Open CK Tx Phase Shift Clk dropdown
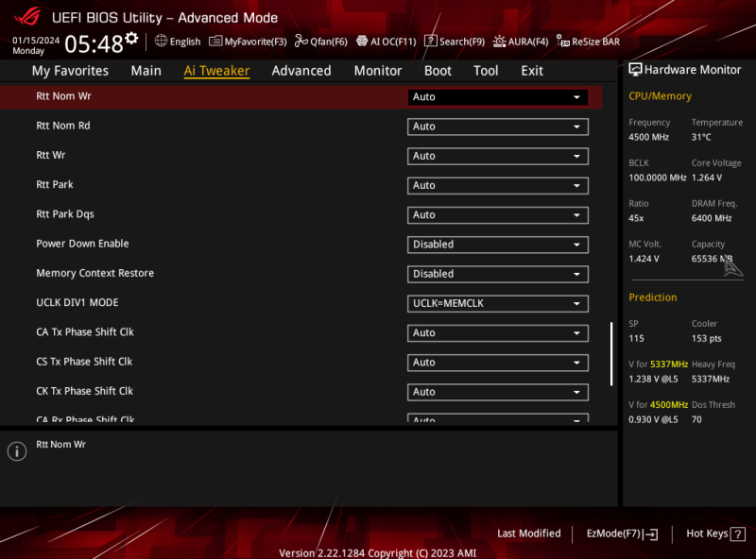 tap(498, 392)
